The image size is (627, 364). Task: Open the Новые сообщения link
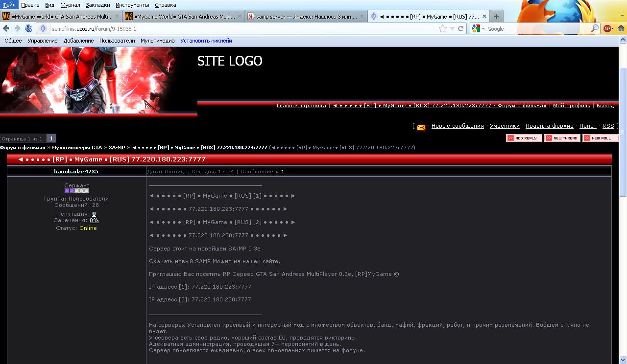458,126
